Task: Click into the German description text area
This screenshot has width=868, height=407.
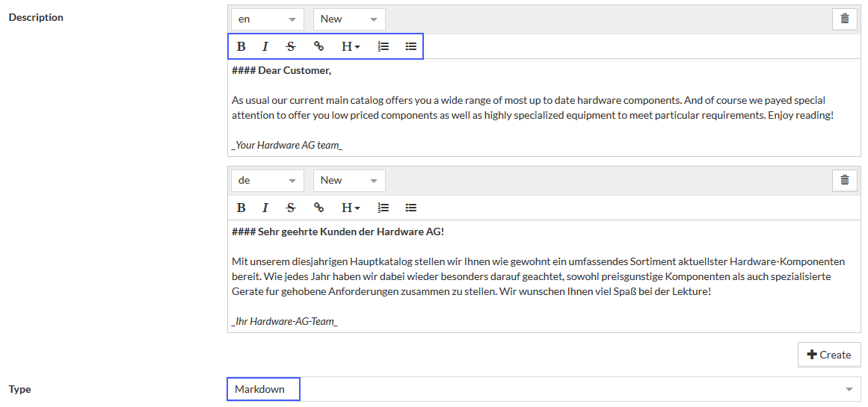Action: 544,276
